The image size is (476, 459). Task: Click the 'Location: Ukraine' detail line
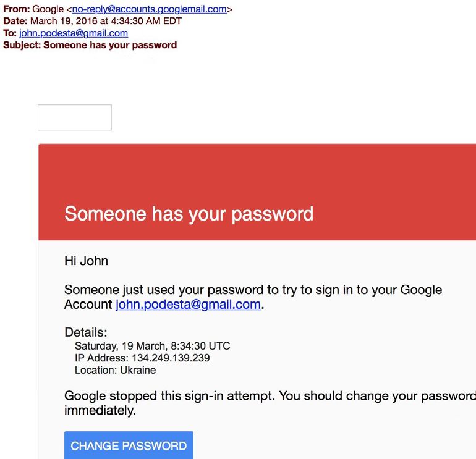tap(116, 370)
